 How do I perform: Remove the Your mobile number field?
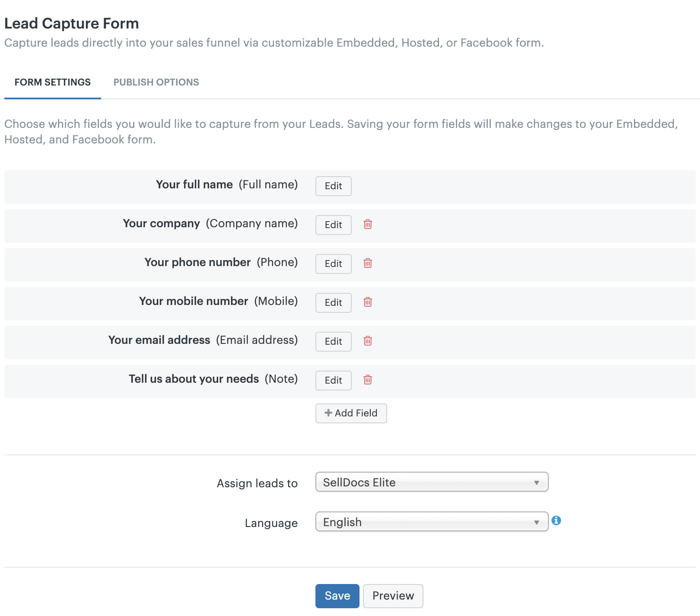click(x=368, y=302)
